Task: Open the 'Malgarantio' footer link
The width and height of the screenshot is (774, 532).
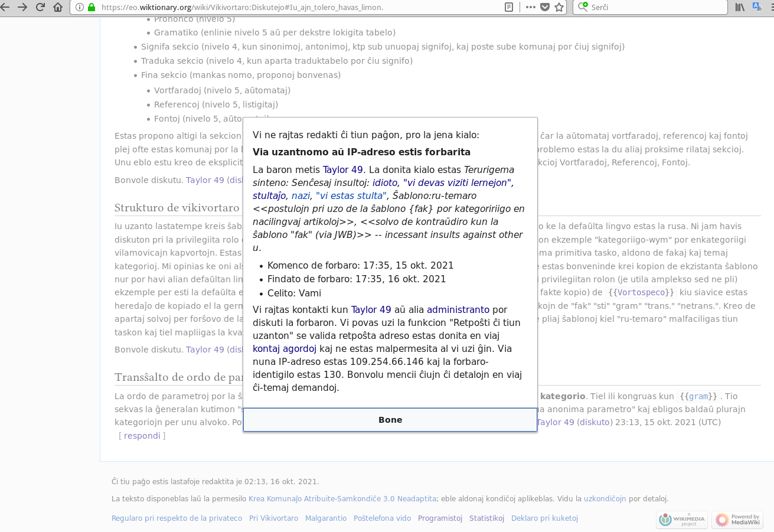Action: click(x=326, y=518)
